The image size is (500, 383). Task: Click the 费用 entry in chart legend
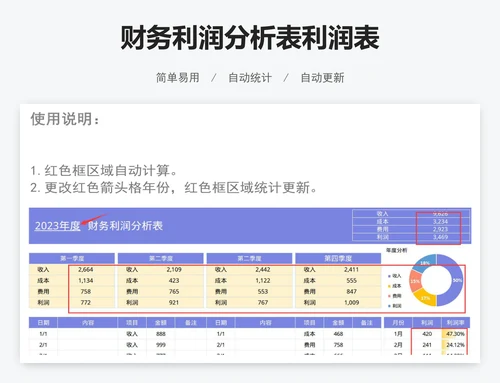(x=395, y=296)
